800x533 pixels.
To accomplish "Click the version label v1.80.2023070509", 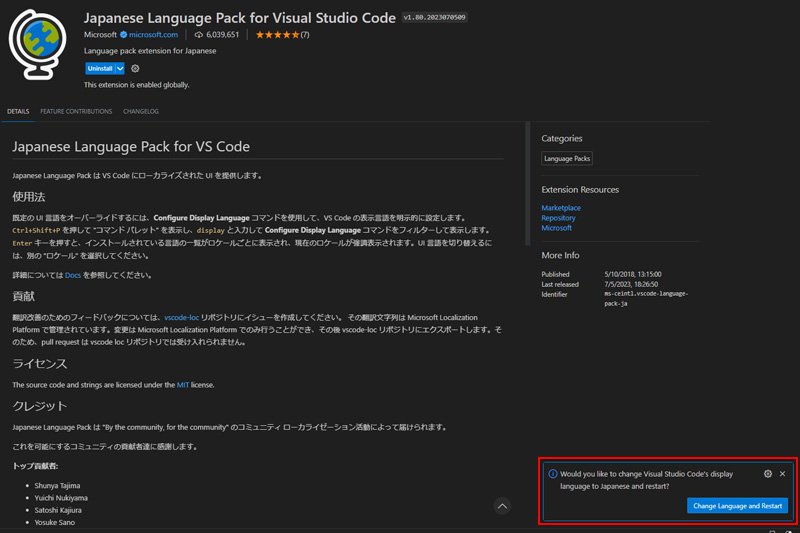I will (x=434, y=17).
